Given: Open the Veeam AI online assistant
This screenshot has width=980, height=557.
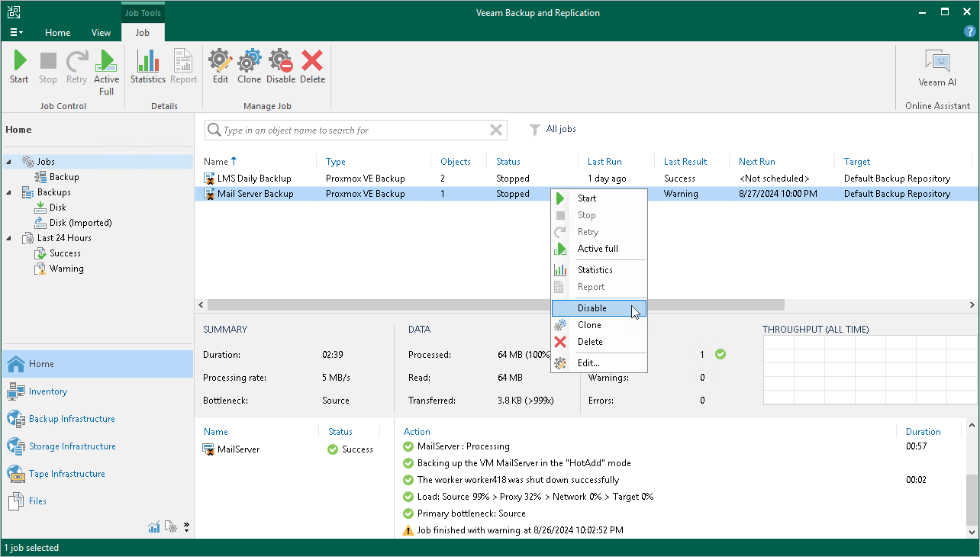Looking at the screenshot, I should tap(936, 67).
